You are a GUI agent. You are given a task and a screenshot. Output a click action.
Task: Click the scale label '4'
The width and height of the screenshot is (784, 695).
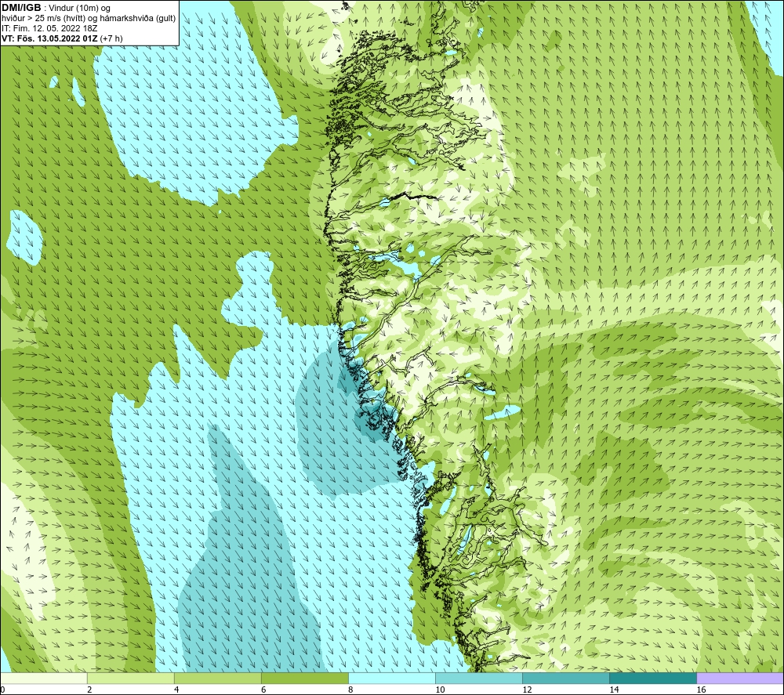176,690
